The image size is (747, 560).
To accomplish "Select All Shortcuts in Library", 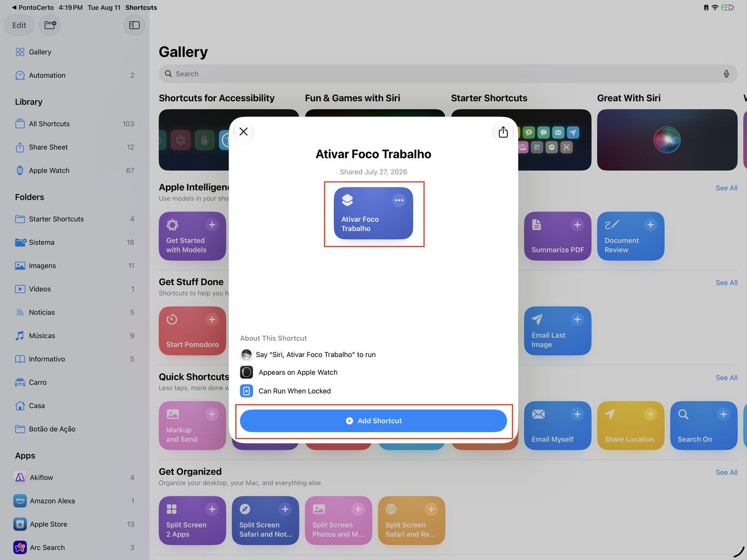I will [75, 124].
